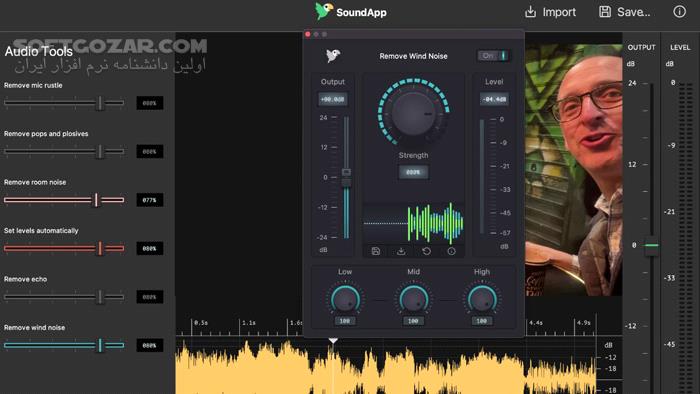Click the plugin Output fader handle
This screenshot has width=700, height=394.
point(346,177)
